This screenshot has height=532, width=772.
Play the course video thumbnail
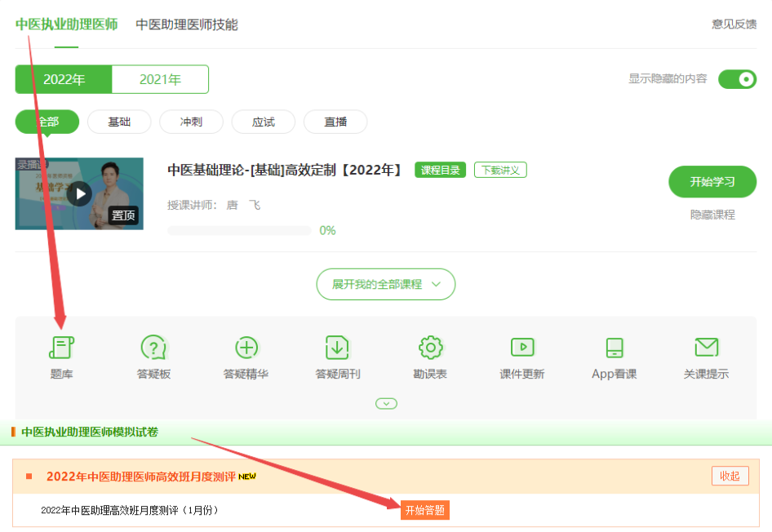[x=79, y=193]
